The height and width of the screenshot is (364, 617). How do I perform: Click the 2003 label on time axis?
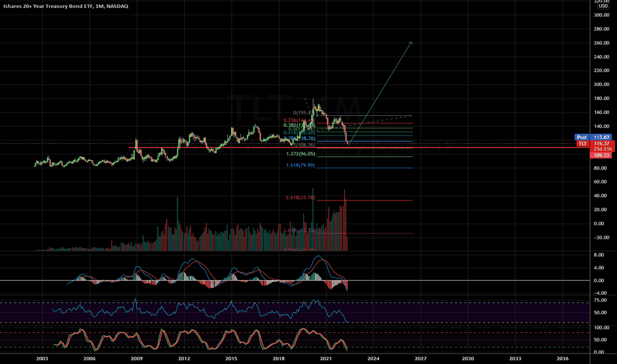(x=42, y=359)
